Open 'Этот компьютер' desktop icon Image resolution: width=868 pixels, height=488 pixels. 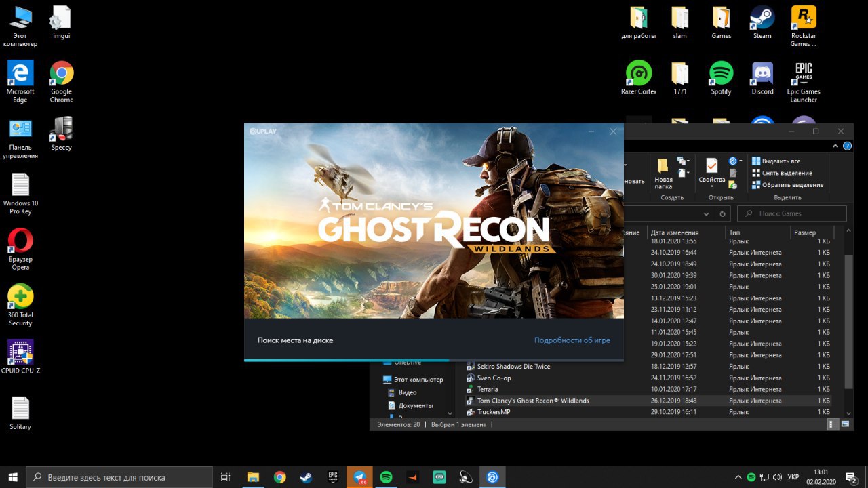pyautogui.click(x=20, y=26)
